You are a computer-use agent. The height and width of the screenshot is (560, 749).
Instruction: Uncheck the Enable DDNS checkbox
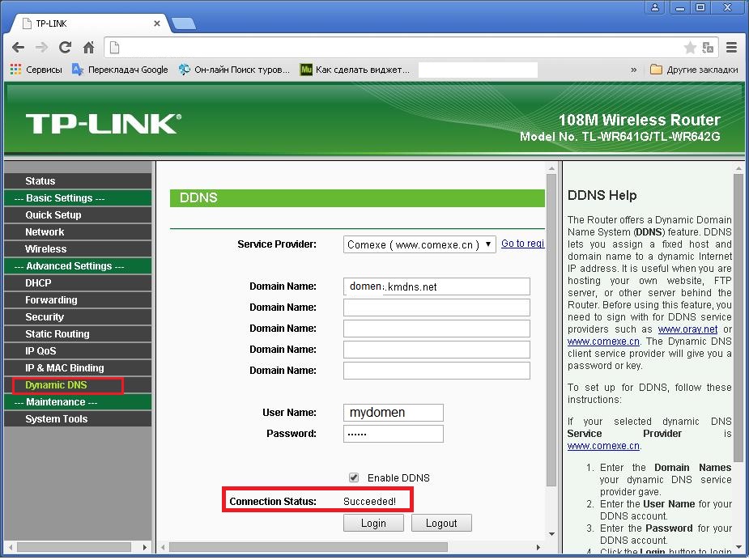coord(354,477)
